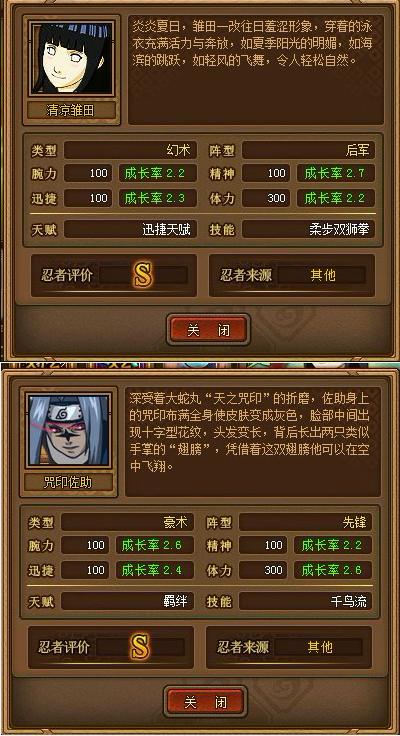Click the 豪术 type field
Image resolution: width=400 pixels, height=736 pixels.
(x=128, y=522)
